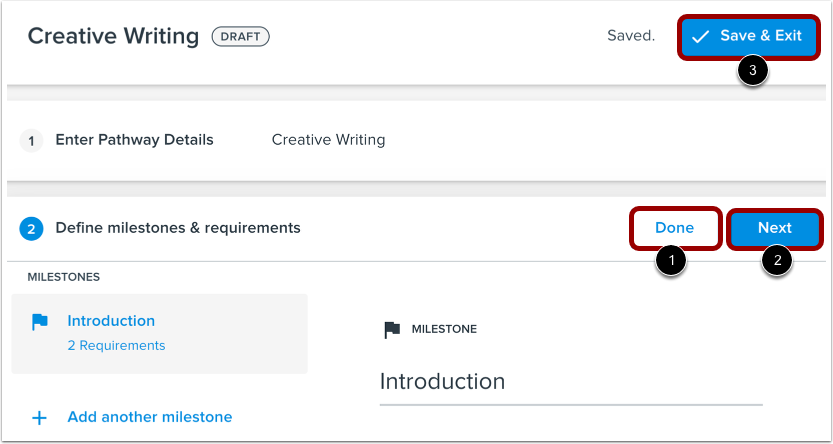
Task: Select Define milestones & requirements step header
Action: (178, 228)
